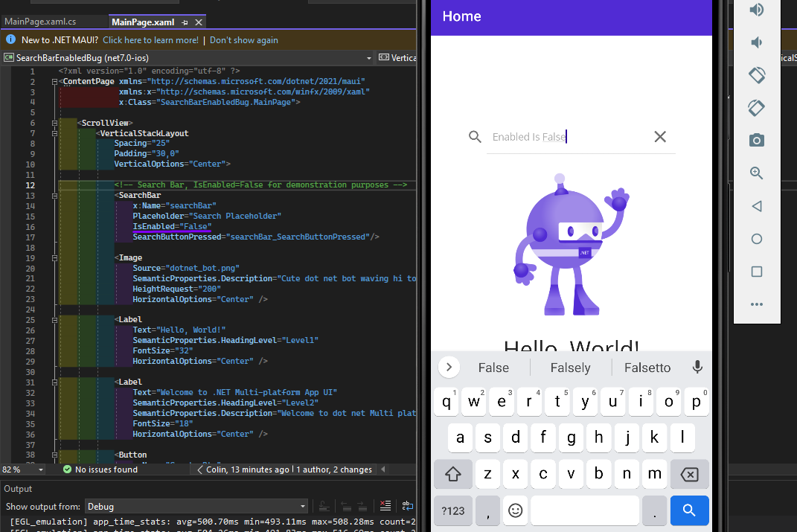The image size is (797, 532).
Task: Collapse the SearchBar XAML node
Action: 54,196
